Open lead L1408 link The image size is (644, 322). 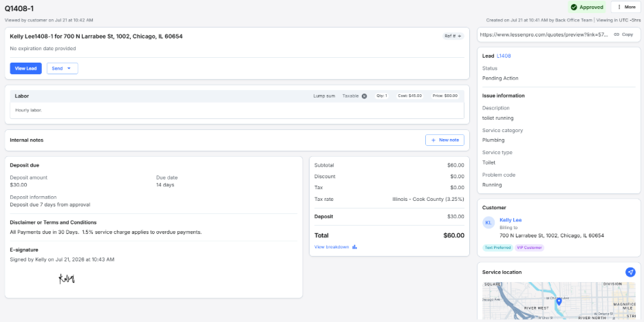(x=504, y=56)
